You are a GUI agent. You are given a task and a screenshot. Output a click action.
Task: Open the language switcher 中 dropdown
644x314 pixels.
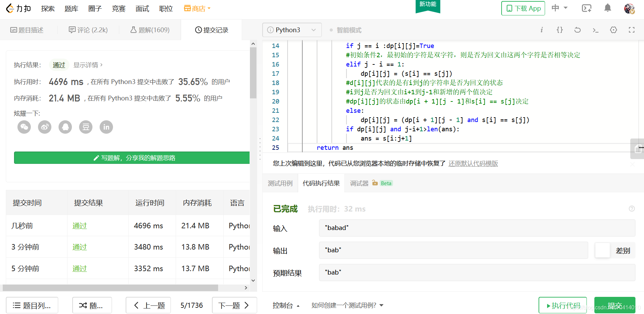click(560, 8)
